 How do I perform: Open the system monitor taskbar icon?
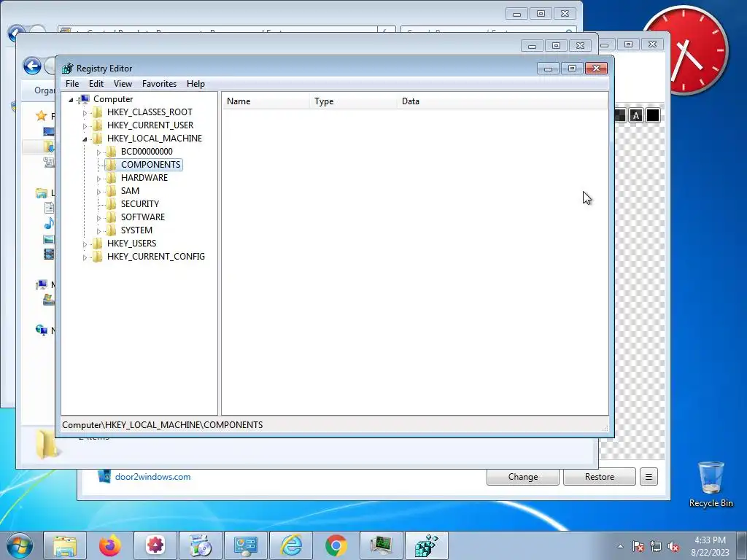(x=382, y=545)
